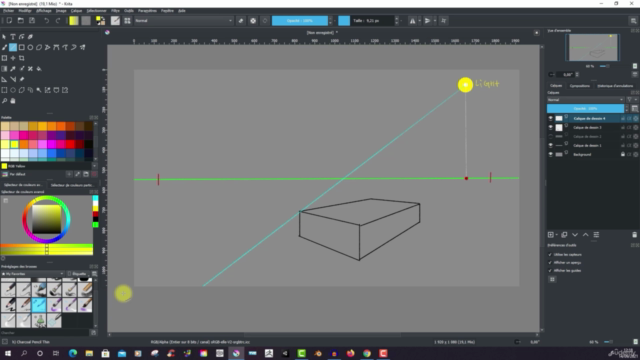Activate the Crop tool
Viewport: 640px width, 360px height.
(22, 58)
